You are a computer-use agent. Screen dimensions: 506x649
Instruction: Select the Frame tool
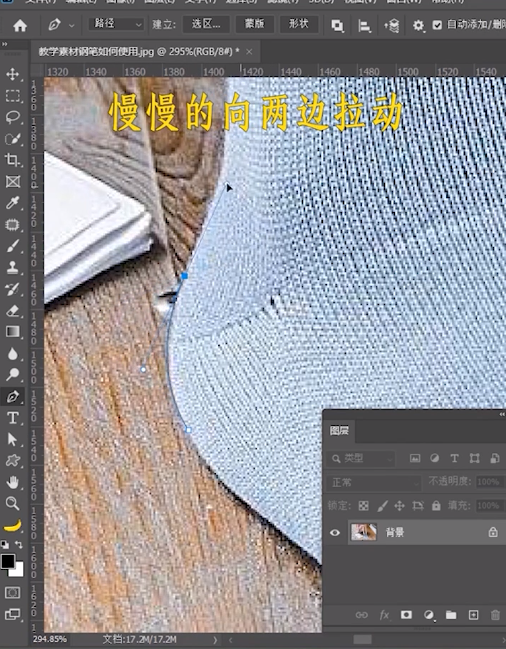pyautogui.click(x=12, y=181)
